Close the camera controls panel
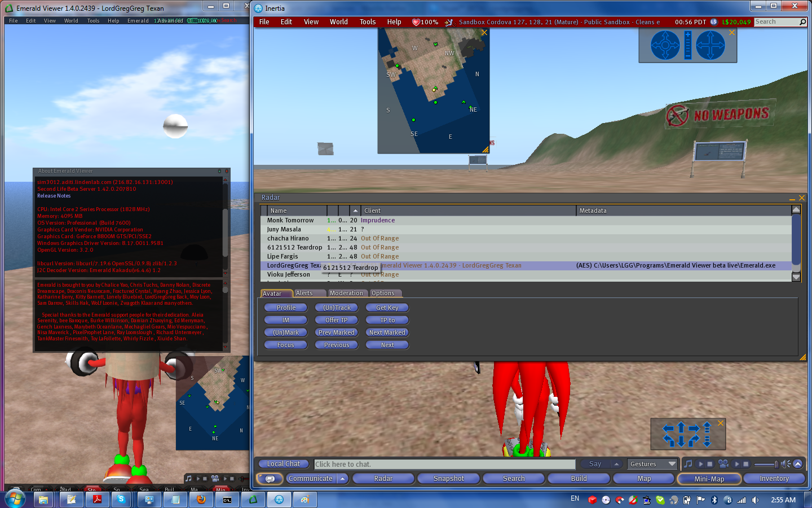 point(731,33)
